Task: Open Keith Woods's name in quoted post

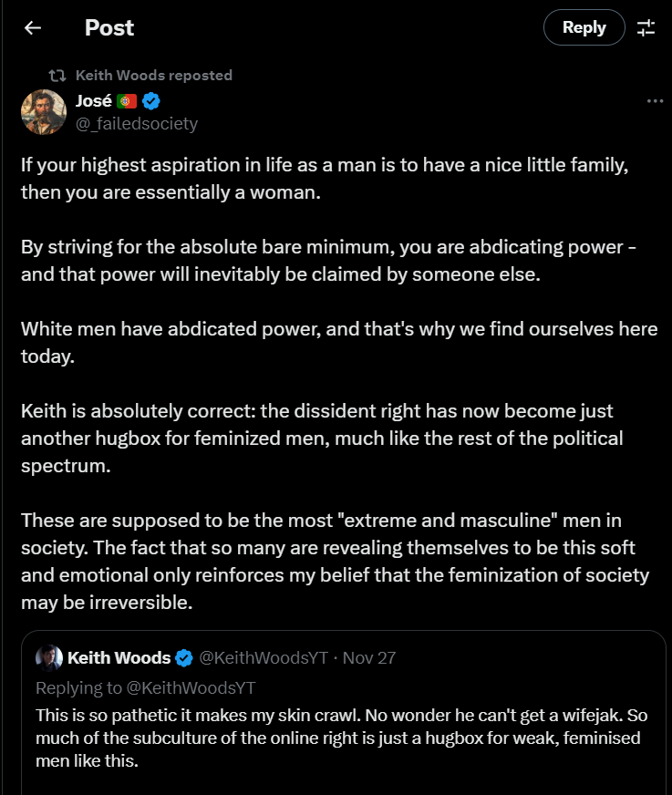Action: point(119,658)
